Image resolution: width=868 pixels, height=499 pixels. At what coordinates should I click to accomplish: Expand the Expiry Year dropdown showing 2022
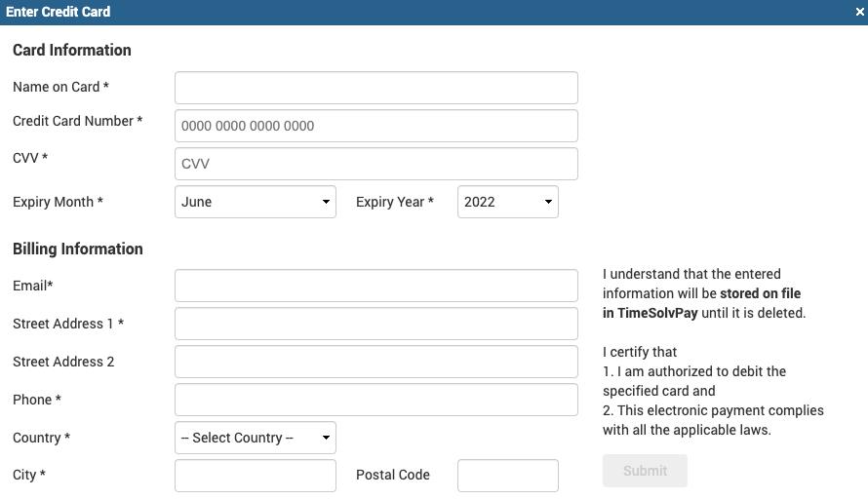[x=507, y=202]
